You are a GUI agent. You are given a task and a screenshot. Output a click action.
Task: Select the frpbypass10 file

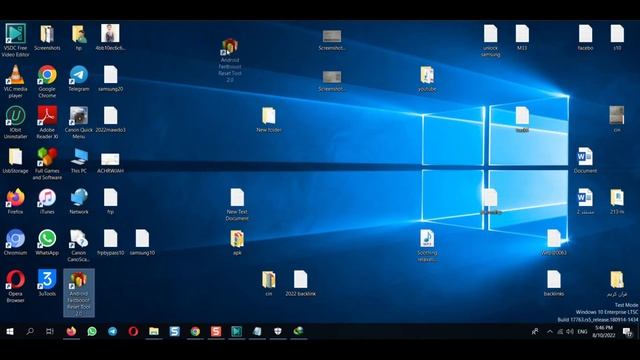(110, 242)
